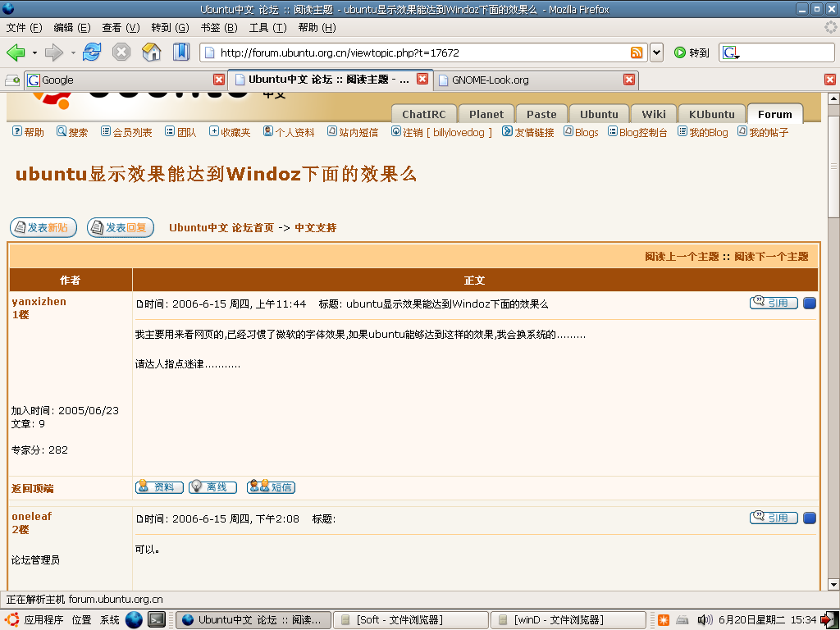Open the back button history dropdown
This screenshot has height=630, width=840.
pos(34,52)
